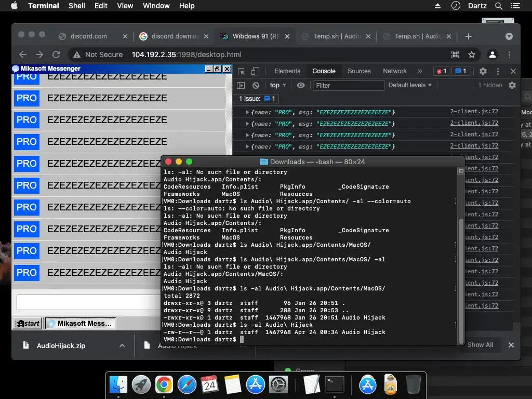Switch to the discord.com tab
The height and width of the screenshot is (399, 532).
[x=88, y=36]
